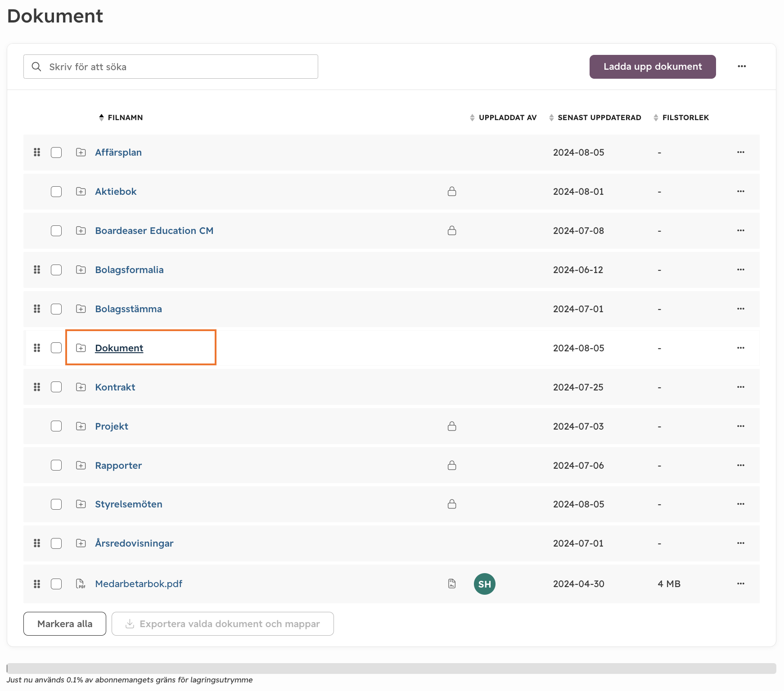Click the folder icon beside Projekt
The image size is (784, 691).
(x=81, y=426)
